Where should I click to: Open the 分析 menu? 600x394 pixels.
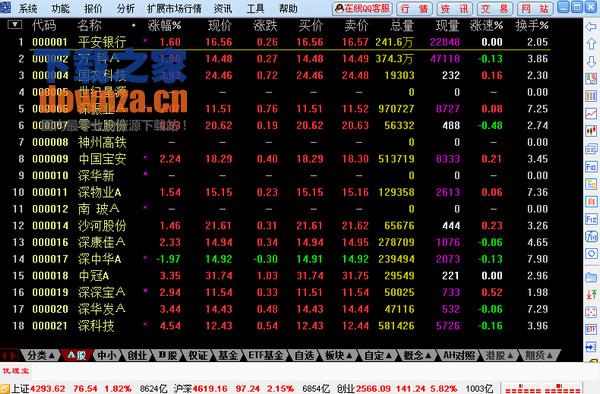126,8
